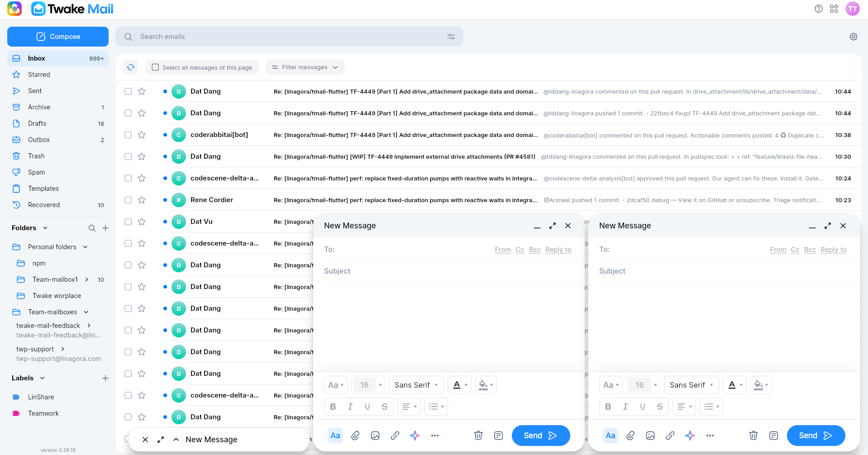Viewport: 868px width, 455px height.
Task: Attach file with paperclip in left composer
Action: tap(355, 436)
